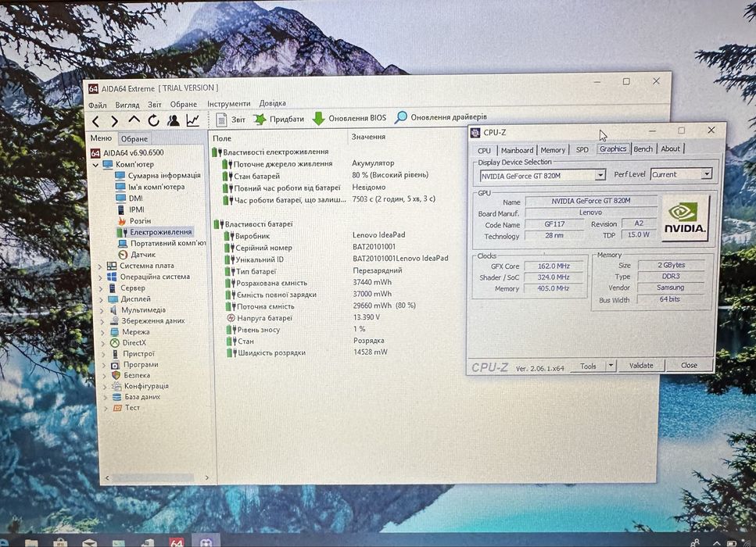Select AIDA64 v6.90.6500 root node

[127, 153]
